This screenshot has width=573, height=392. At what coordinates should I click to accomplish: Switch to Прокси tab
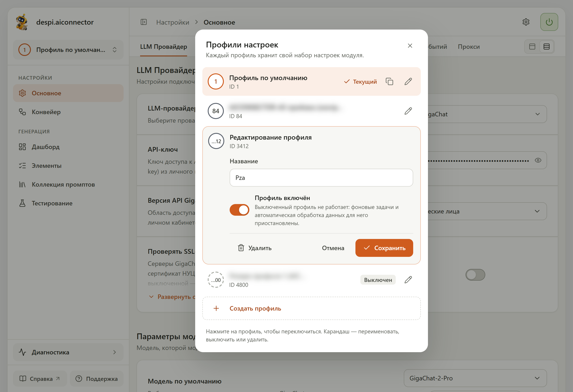pyautogui.click(x=469, y=47)
